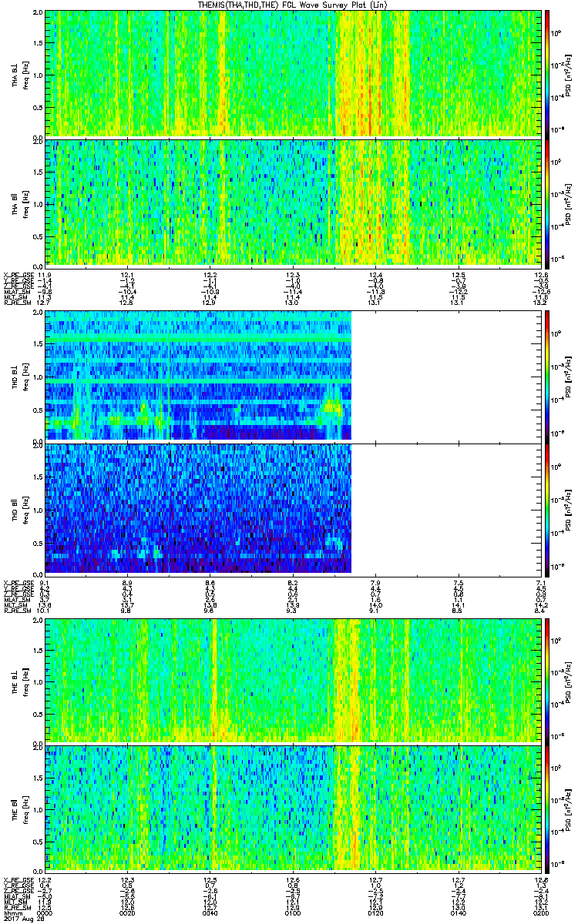Click the '0040' time tick label
The image size is (578, 924).
[x=210, y=912]
